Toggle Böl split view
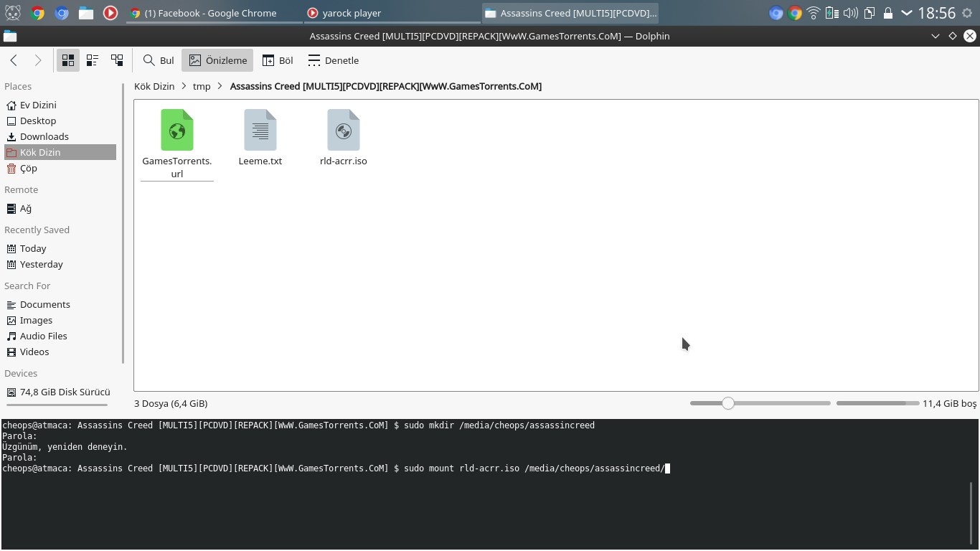 278,60
